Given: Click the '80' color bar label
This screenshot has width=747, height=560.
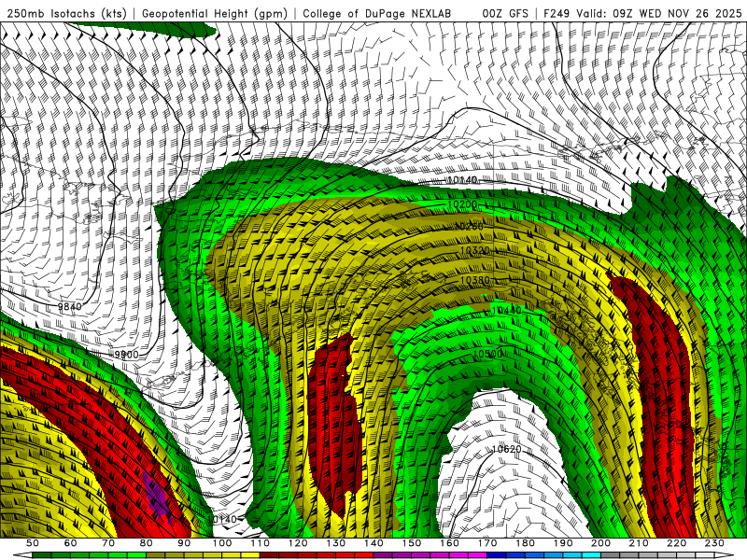Looking at the screenshot, I should (147, 543).
